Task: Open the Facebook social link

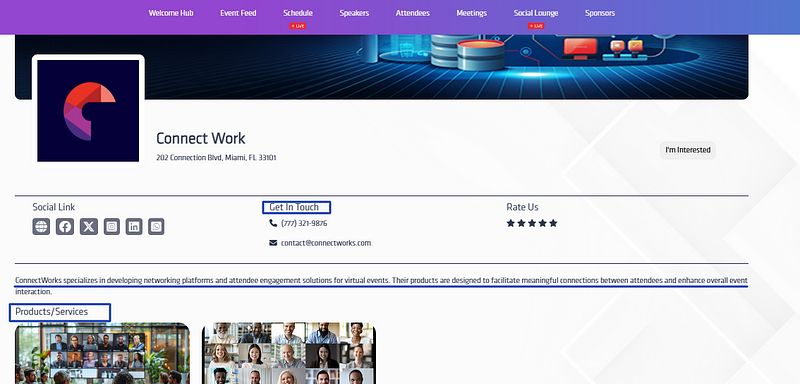Action: click(65, 226)
